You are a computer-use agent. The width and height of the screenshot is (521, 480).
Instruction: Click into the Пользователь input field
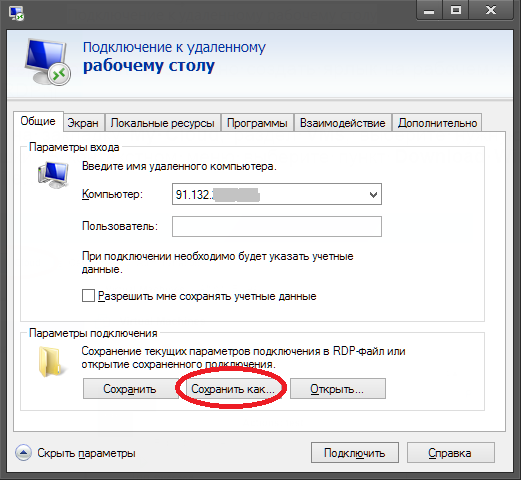[277, 227]
